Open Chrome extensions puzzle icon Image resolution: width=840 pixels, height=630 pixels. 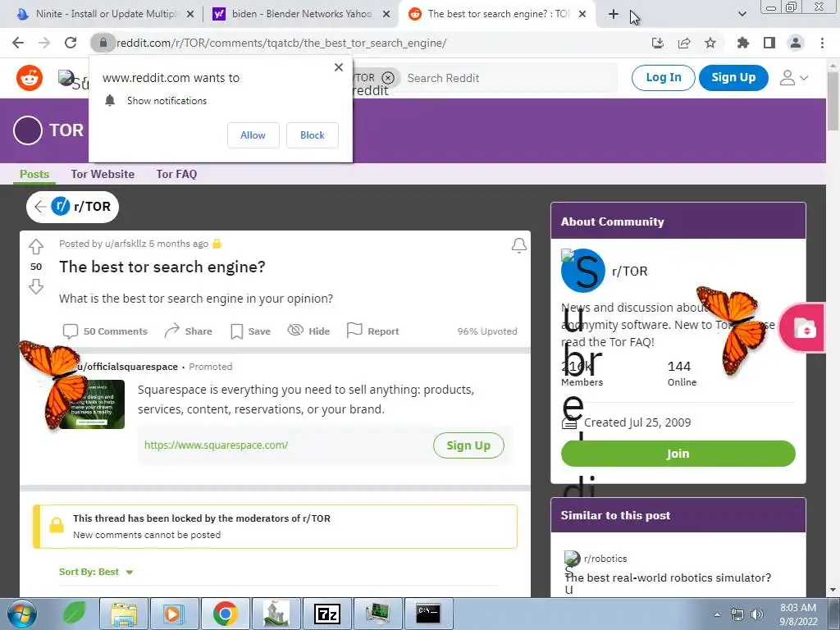[x=743, y=43]
